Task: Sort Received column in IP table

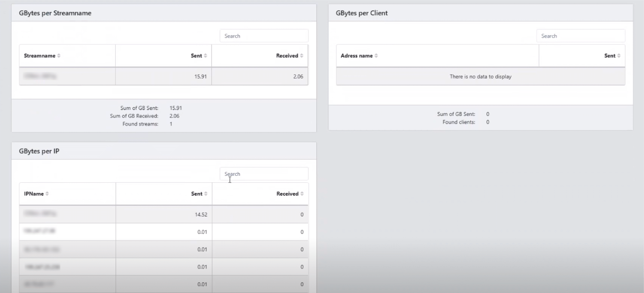Action: [302, 194]
